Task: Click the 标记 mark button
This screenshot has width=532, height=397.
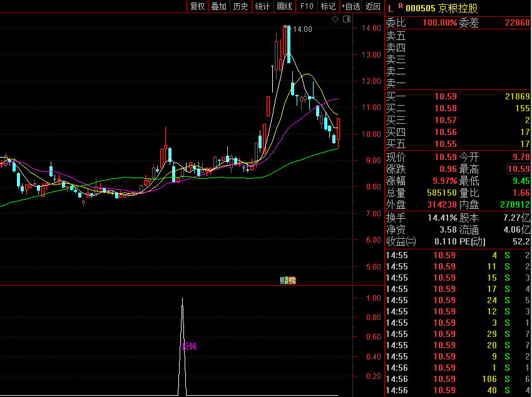Action: [x=328, y=6]
